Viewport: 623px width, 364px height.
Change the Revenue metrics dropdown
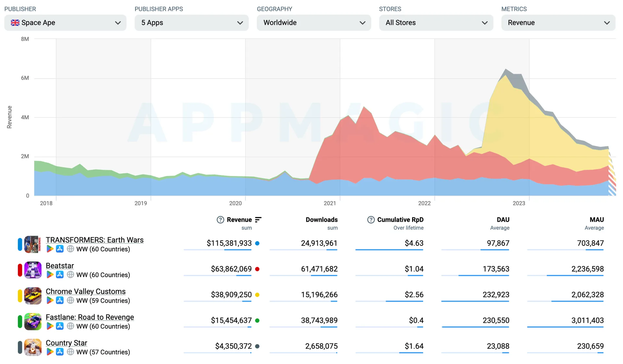(x=558, y=23)
